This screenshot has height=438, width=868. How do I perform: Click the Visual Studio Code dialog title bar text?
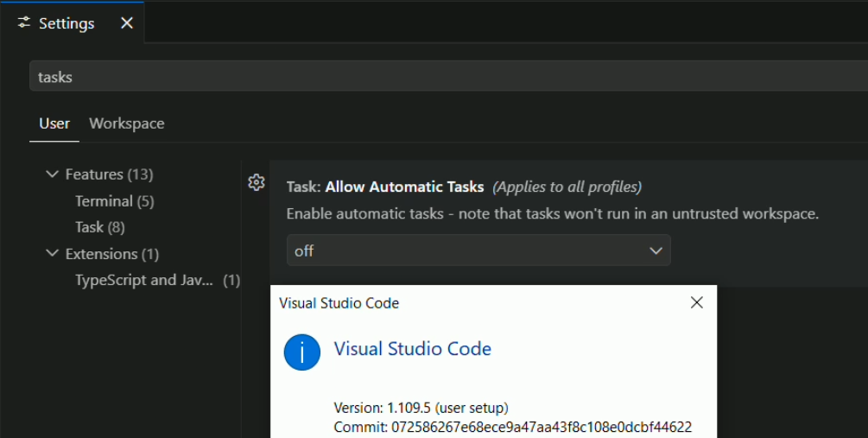click(x=339, y=303)
